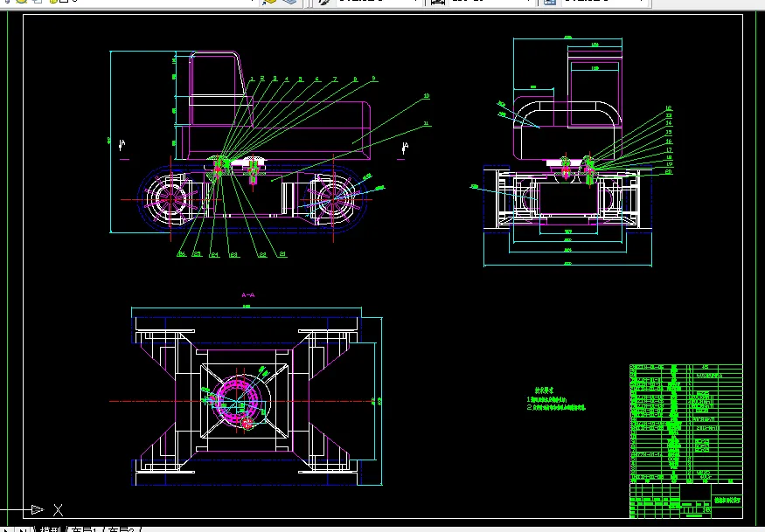Select leader balloon number 5

point(300,79)
